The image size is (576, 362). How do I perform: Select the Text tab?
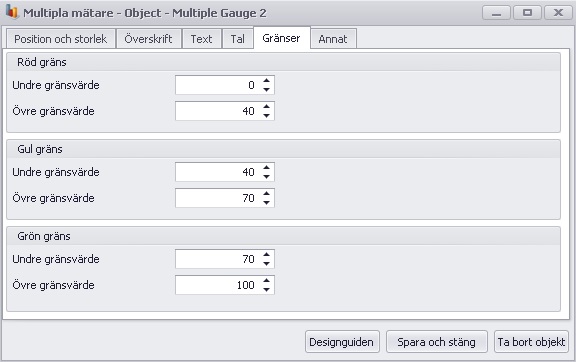(x=201, y=39)
